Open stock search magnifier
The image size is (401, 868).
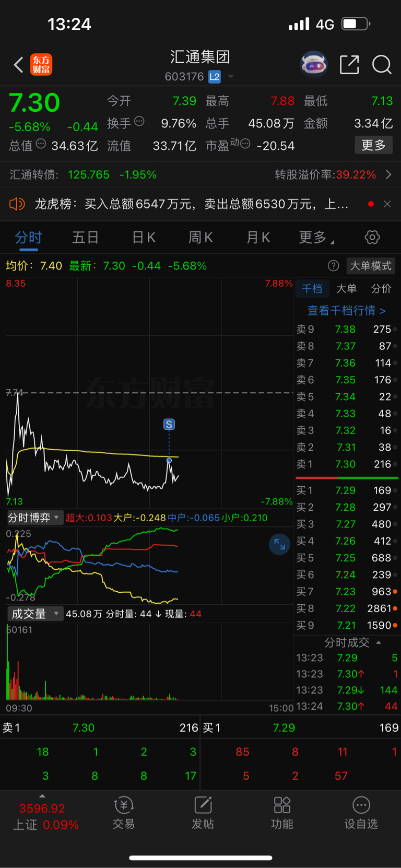pyautogui.click(x=382, y=65)
